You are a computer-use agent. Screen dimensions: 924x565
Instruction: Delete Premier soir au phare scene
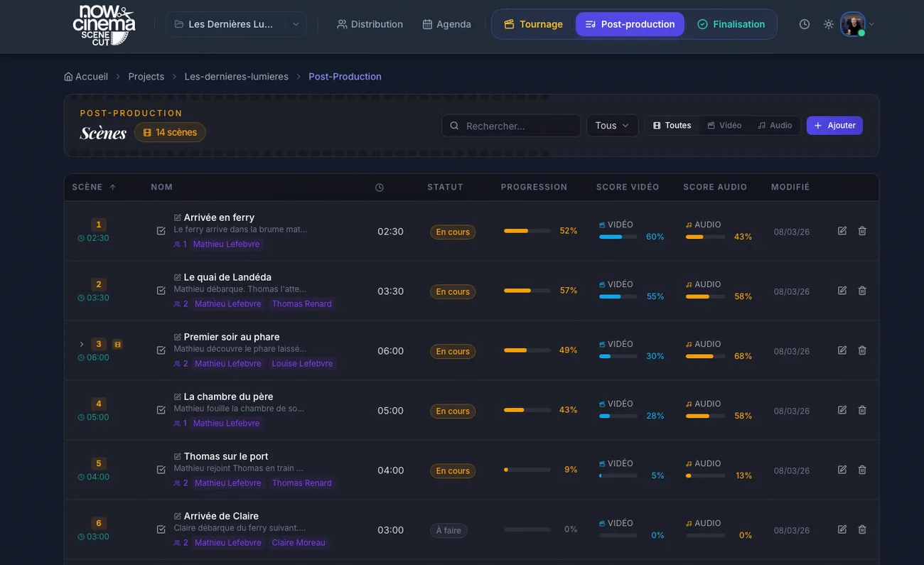tap(862, 350)
